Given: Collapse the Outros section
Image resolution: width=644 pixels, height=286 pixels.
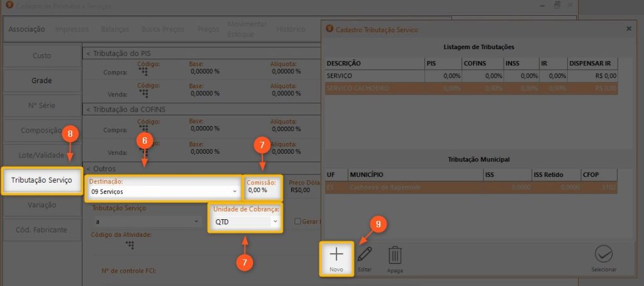Looking at the screenshot, I should pos(88,169).
